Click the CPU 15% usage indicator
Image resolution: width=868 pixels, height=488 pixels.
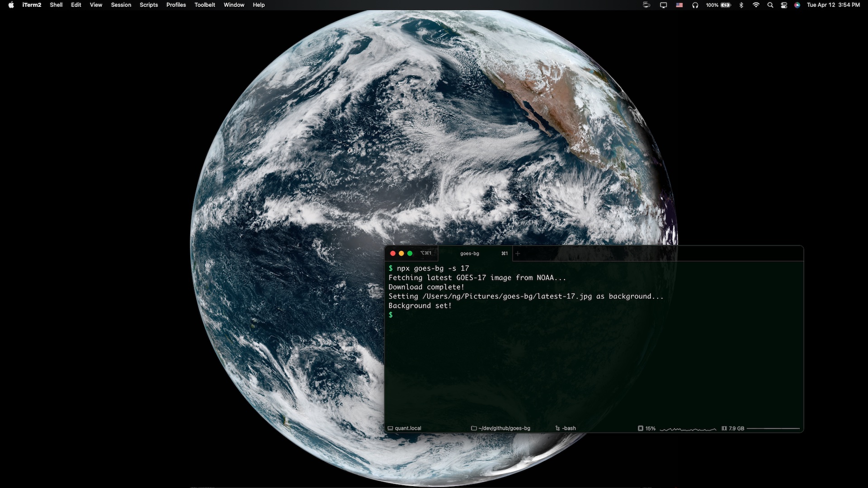647,428
